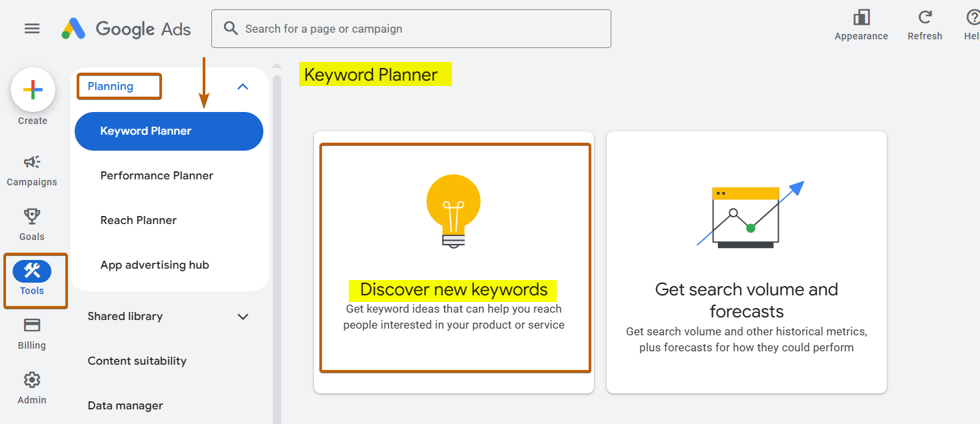980x424 pixels.
Task: Choose Get search volume and forecasts
Action: tap(746, 260)
